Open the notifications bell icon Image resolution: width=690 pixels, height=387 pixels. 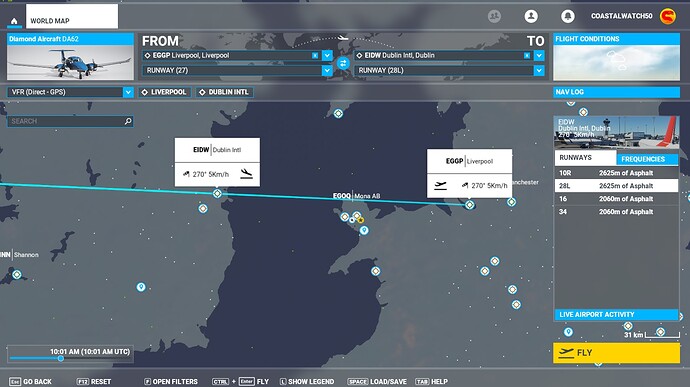tap(568, 16)
